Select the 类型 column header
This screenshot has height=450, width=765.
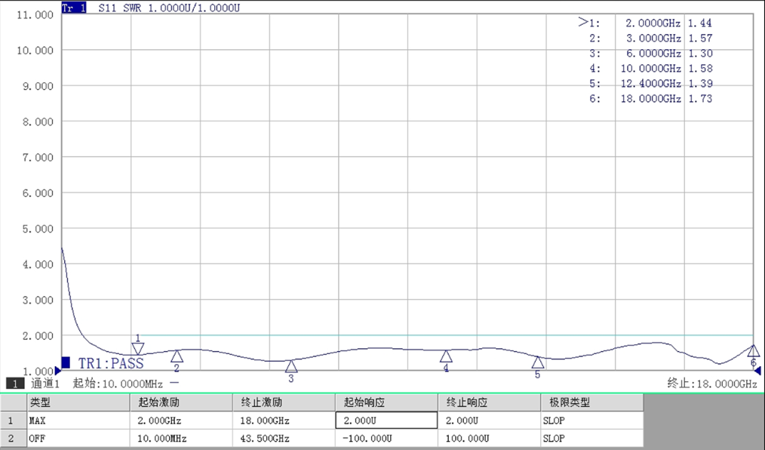80,402
